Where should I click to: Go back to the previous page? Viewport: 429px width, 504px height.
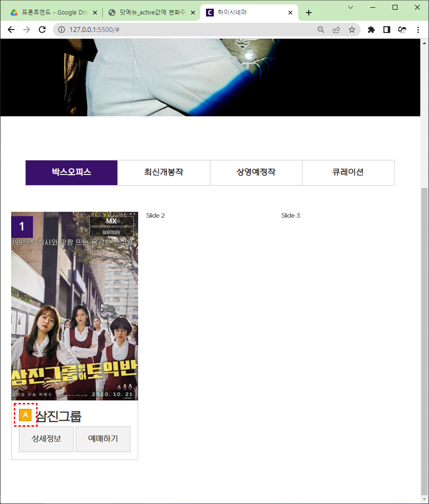pyautogui.click(x=11, y=30)
